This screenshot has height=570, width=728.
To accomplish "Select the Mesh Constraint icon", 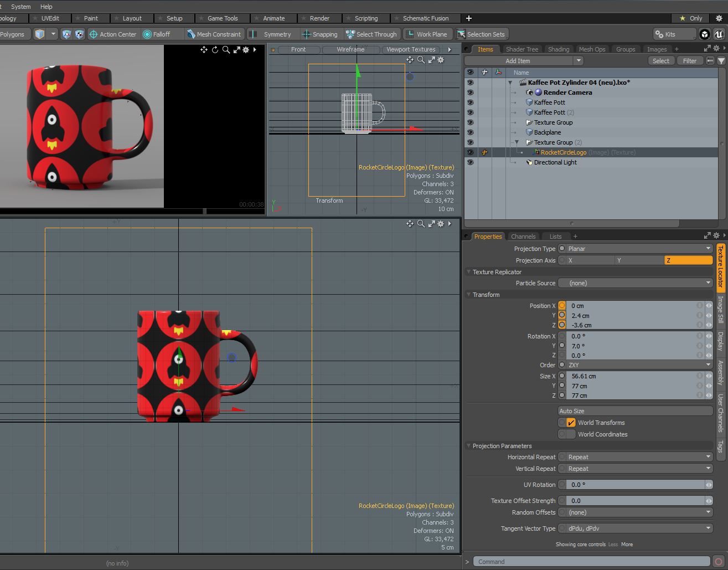I will (191, 34).
